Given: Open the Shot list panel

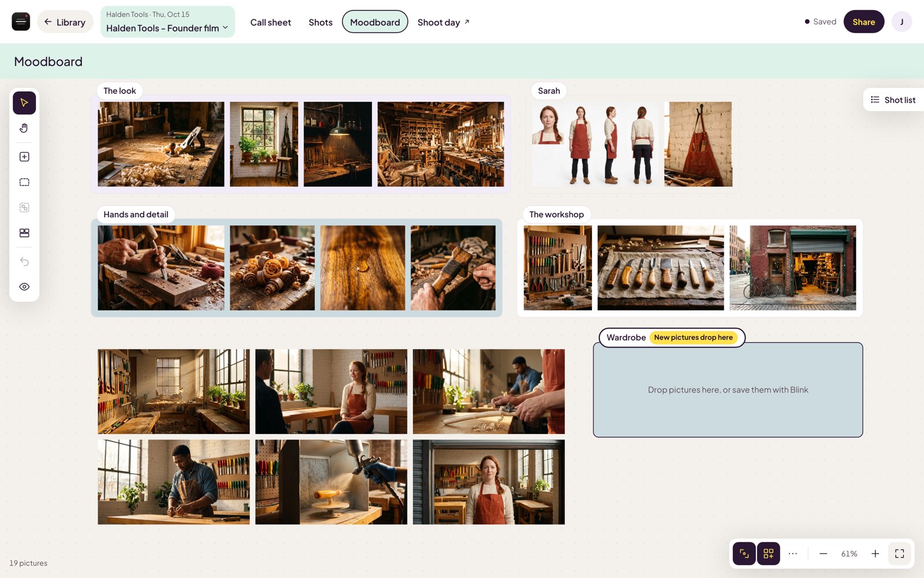Looking at the screenshot, I should pos(893,100).
